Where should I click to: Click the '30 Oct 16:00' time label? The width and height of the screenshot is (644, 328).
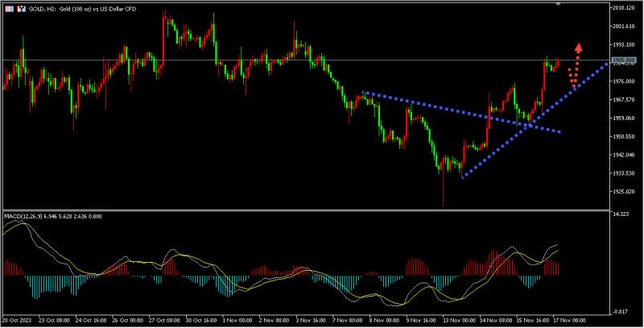click(200, 320)
